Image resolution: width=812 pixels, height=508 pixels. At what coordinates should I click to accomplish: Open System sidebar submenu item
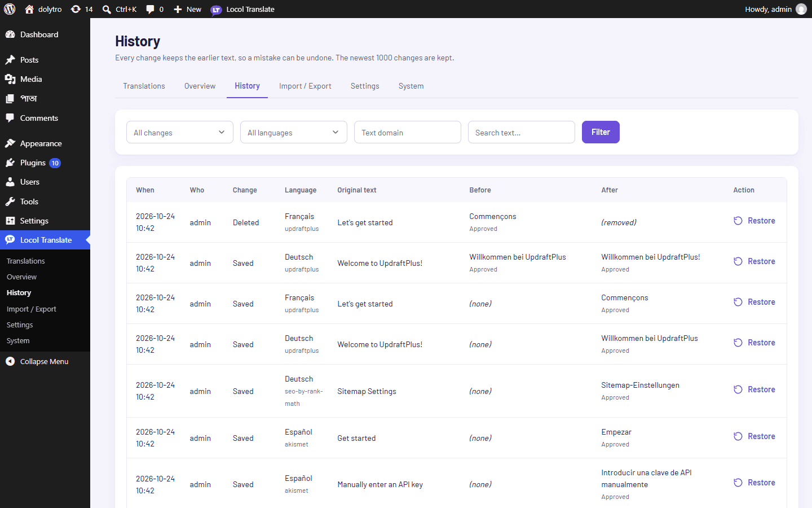(45, 340)
